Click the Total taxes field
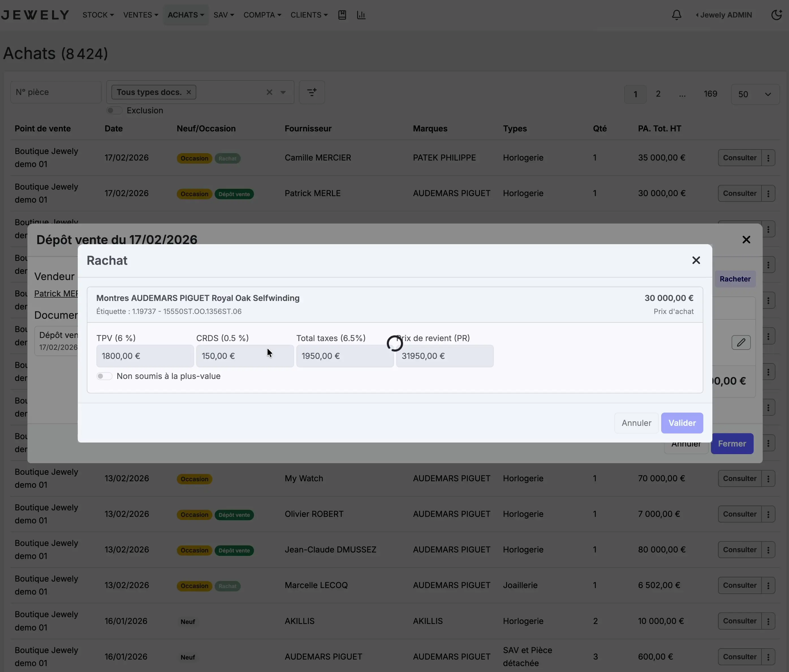 coord(345,356)
